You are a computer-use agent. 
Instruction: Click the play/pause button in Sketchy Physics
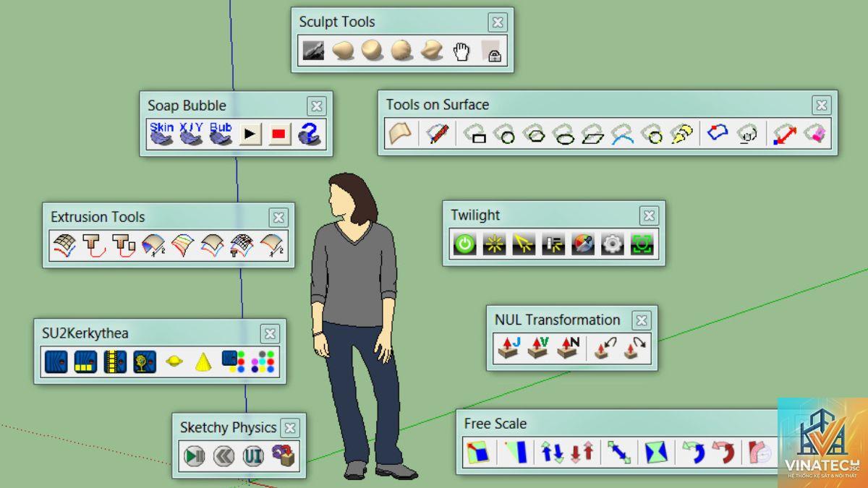tap(195, 456)
